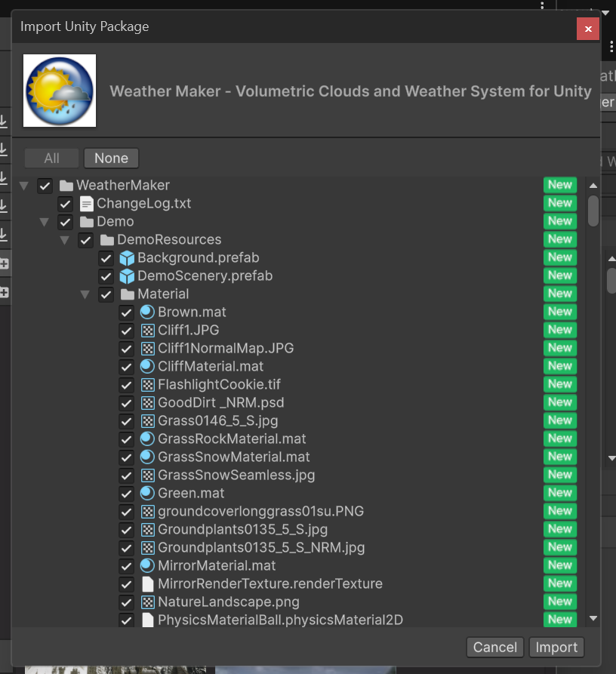616x674 pixels.
Task: Click the Cliff1.JPG texture icon
Action: pyautogui.click(x=147, y=331)
